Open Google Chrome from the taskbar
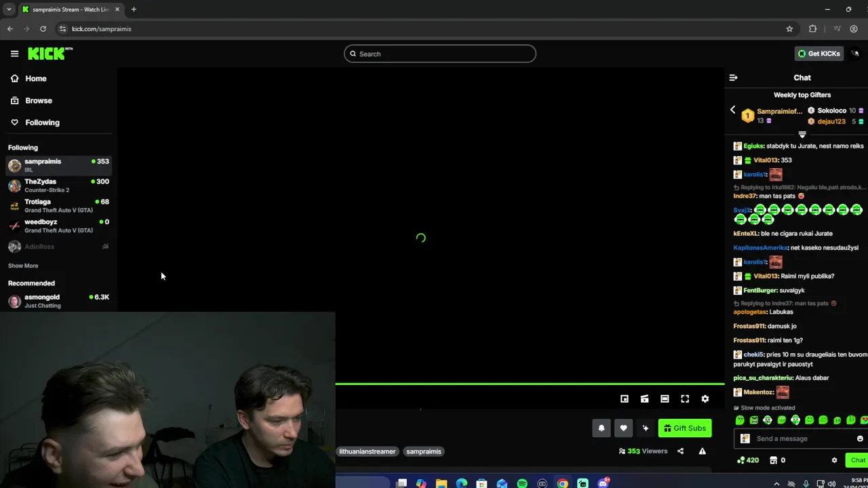Screen dimensions: 868x488 [562, 483]
